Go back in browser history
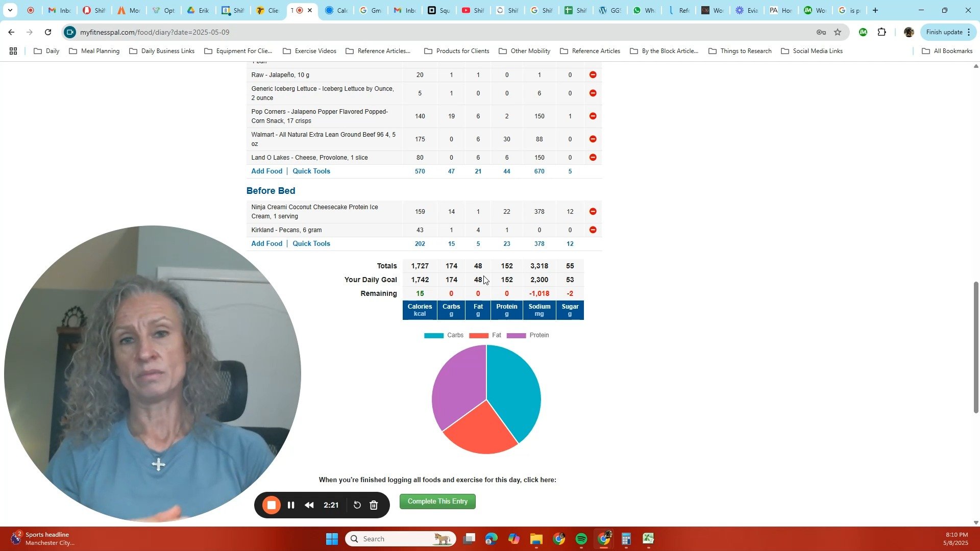Screen dimensions: 980x551 coord(11,32)
